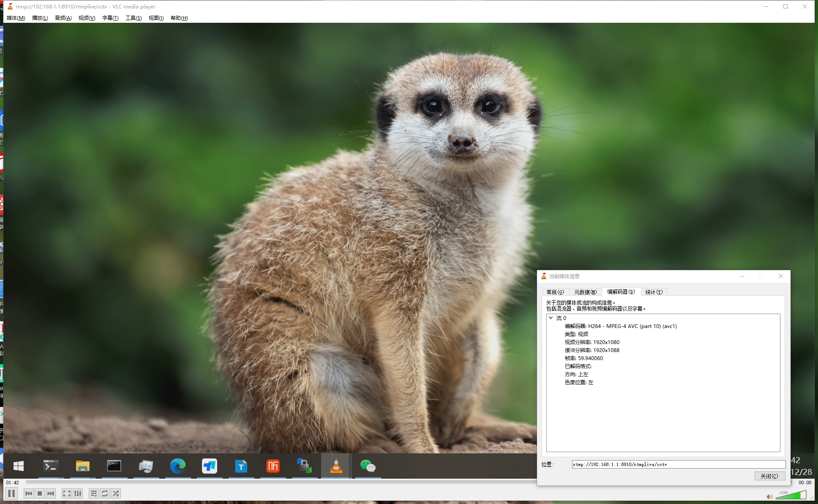This screenshot has width=818, height=504.
Task: Collapse the 流 0 tree node
Action: pyautogui.click(x=551, y=318)
